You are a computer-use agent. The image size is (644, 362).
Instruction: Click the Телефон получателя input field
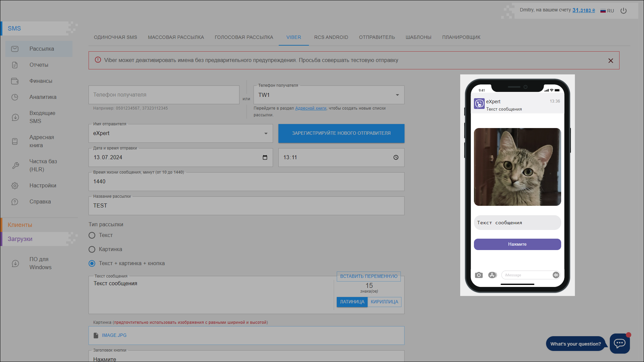(x=164, y=95)
